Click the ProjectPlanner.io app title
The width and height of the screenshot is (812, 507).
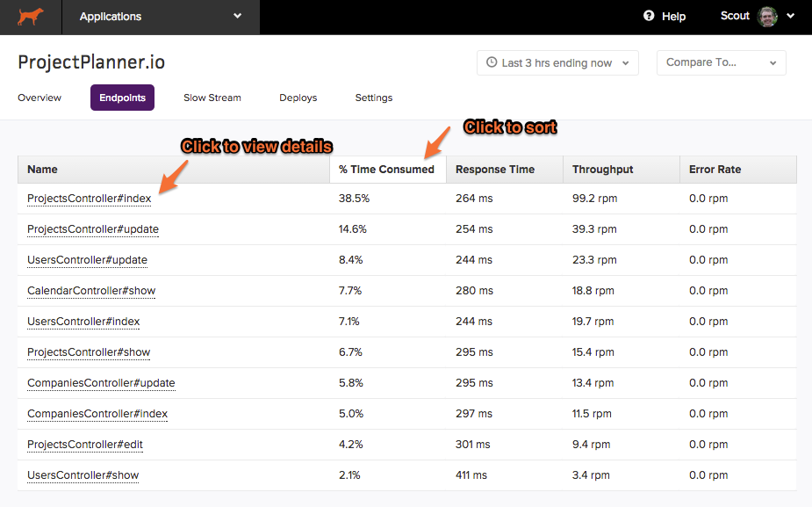click(91, 62)
